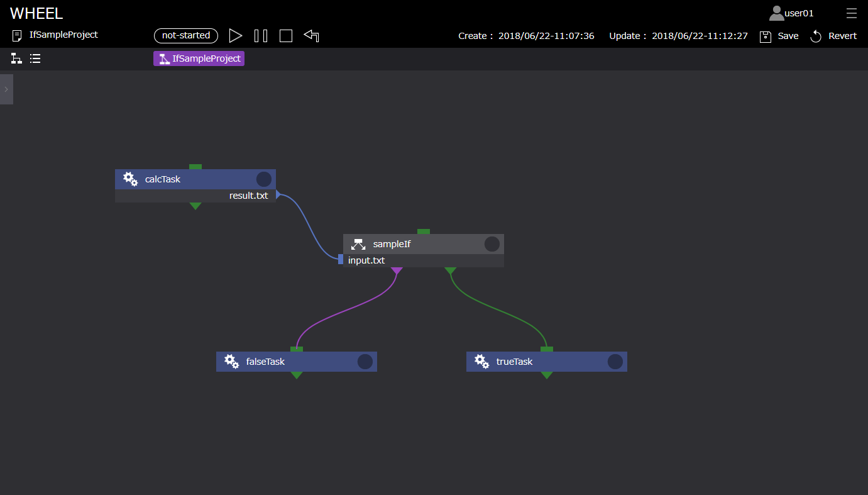Click the purple else connector on sampleIf
Viewport: 868px width, 495px height.
click(397, 271)
